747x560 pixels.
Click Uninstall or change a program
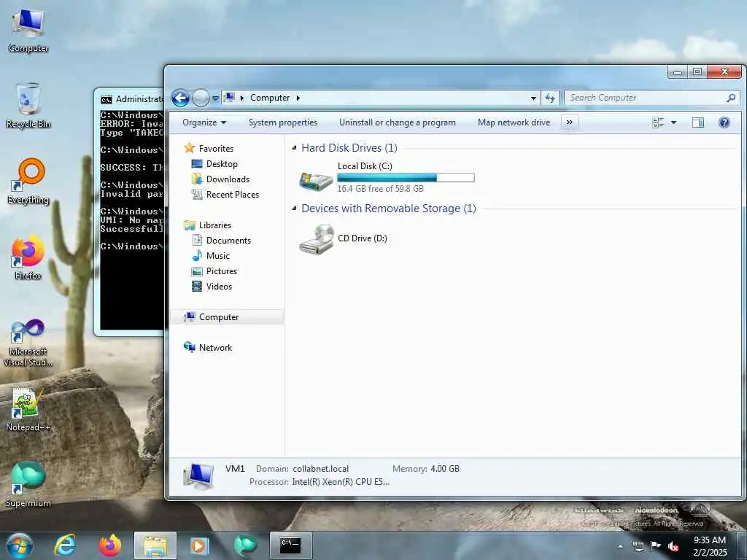tap(398, 122)
